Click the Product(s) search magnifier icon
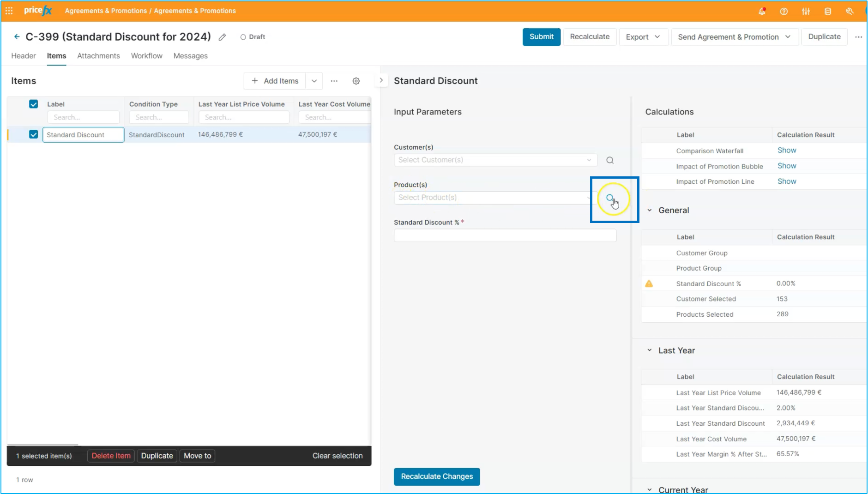The height and width of the screenshot is (494, 868). click(x=610, y=198)
